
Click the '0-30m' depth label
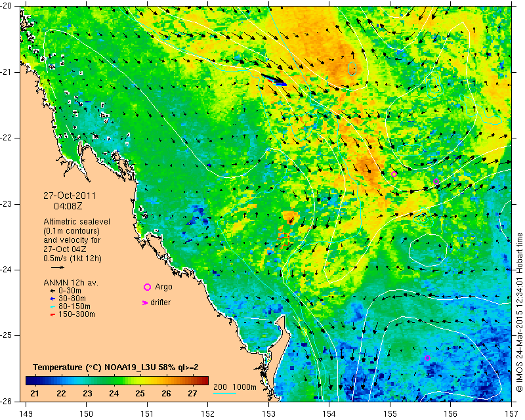click(70, 291)
